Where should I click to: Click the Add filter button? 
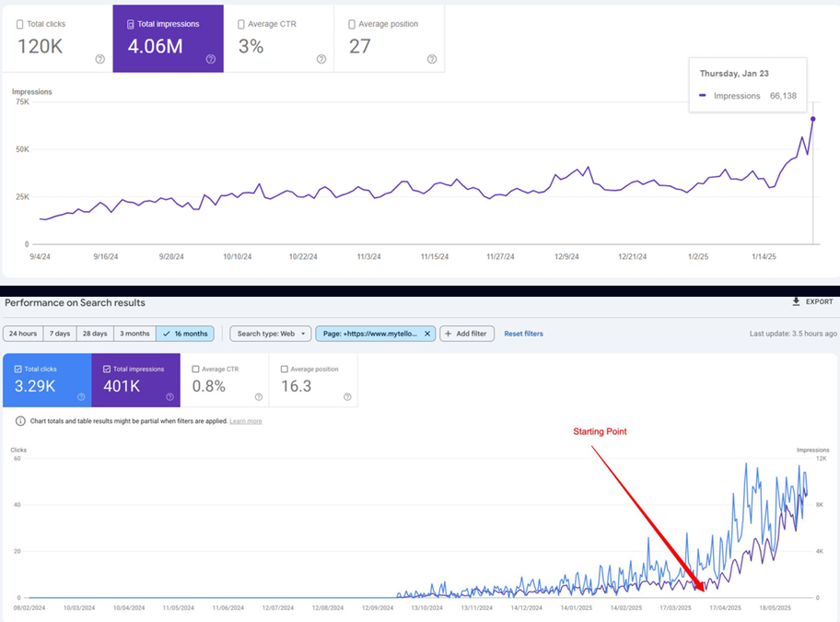tap(467, 334)
